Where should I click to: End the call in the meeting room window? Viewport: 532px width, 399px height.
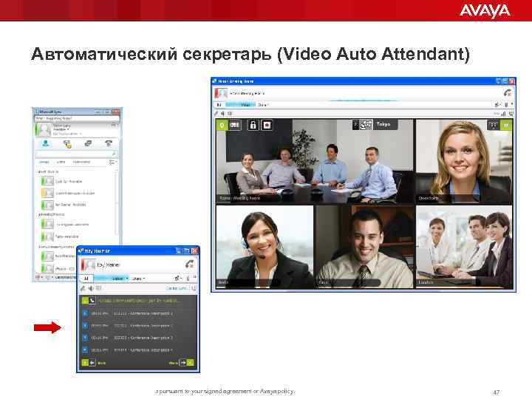point(508,92)
